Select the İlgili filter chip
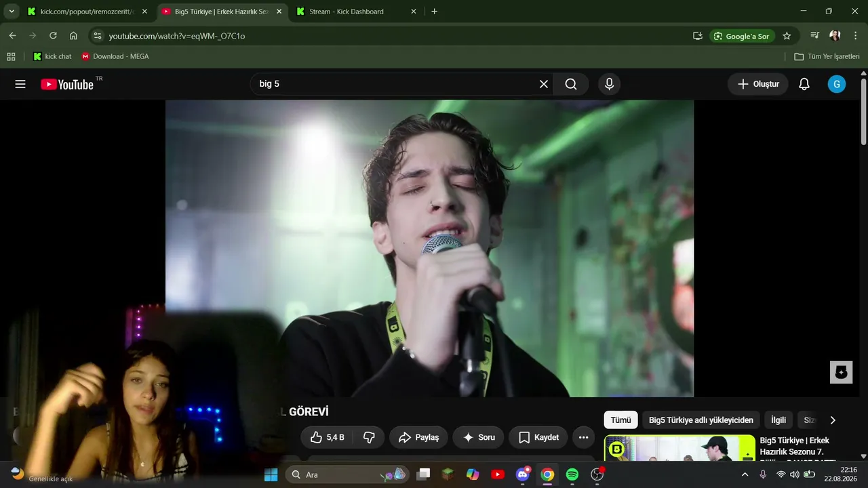This screenshot has width=868, height=488. pos(778,420)
